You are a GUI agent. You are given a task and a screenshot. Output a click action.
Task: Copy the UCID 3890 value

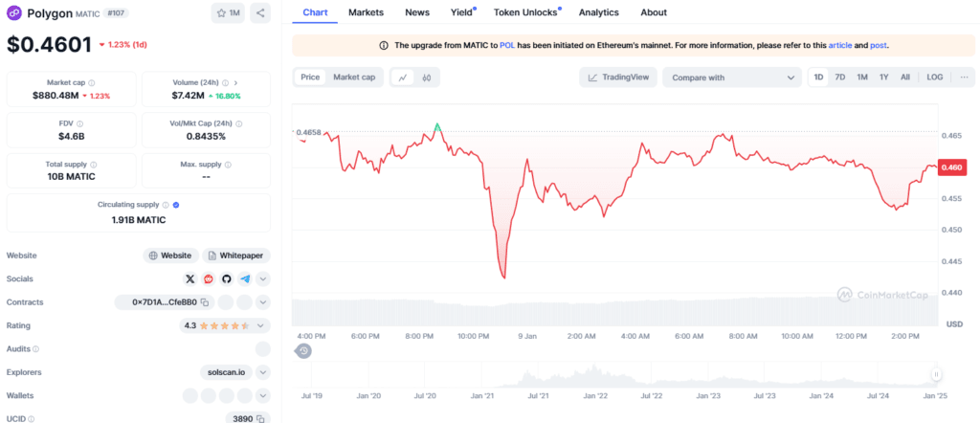click(x=260, y=418)
